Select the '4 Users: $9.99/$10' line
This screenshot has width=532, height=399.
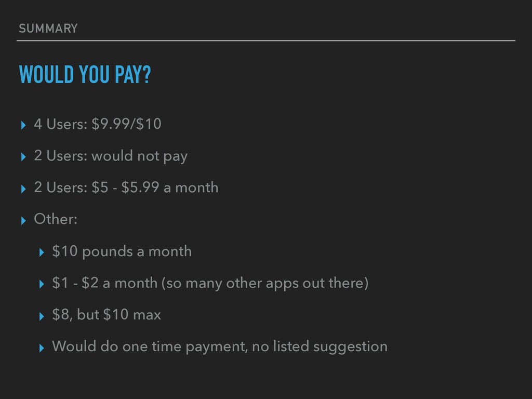(x=98, y=124)
